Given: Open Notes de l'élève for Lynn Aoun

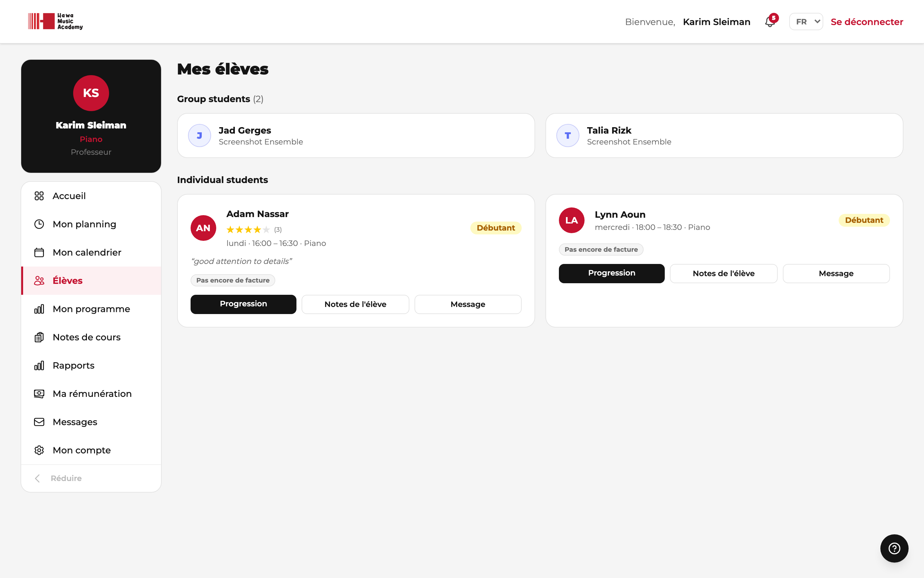Looking at the screenshot, I should pyautogui.click(x=723, y=273).
